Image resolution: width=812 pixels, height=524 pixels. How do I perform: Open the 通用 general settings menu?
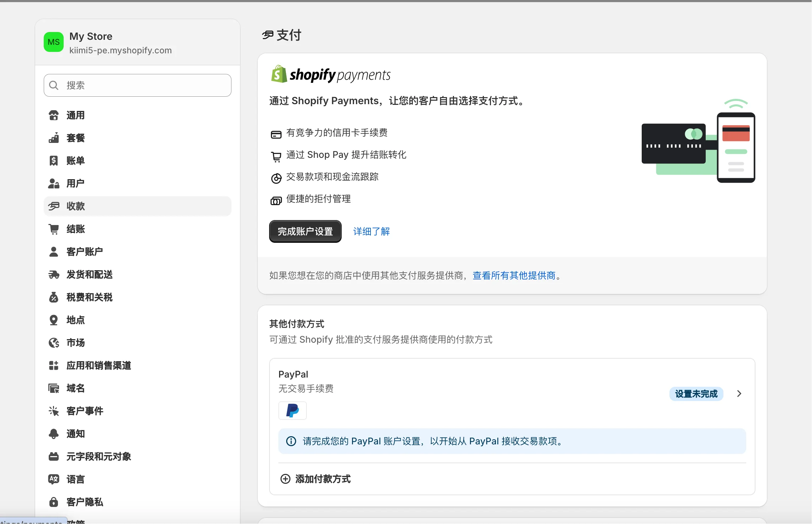[x=138, y=115]
